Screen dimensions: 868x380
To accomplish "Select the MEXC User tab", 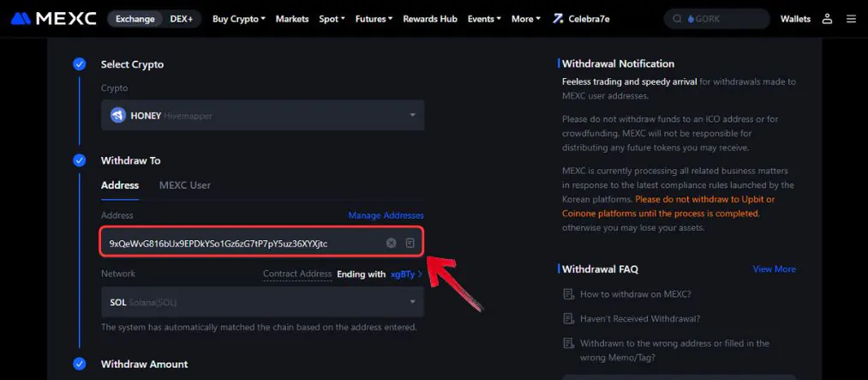I will 185,185.
